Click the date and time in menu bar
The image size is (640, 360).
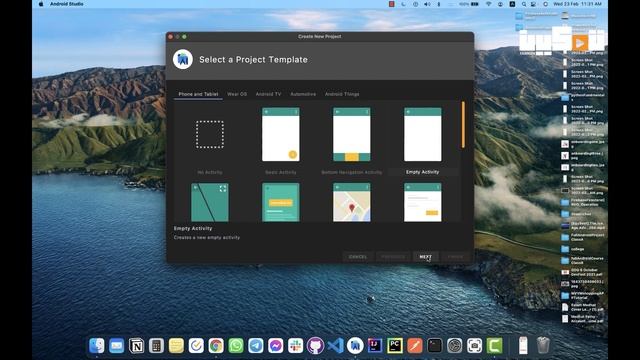(577, 4)
